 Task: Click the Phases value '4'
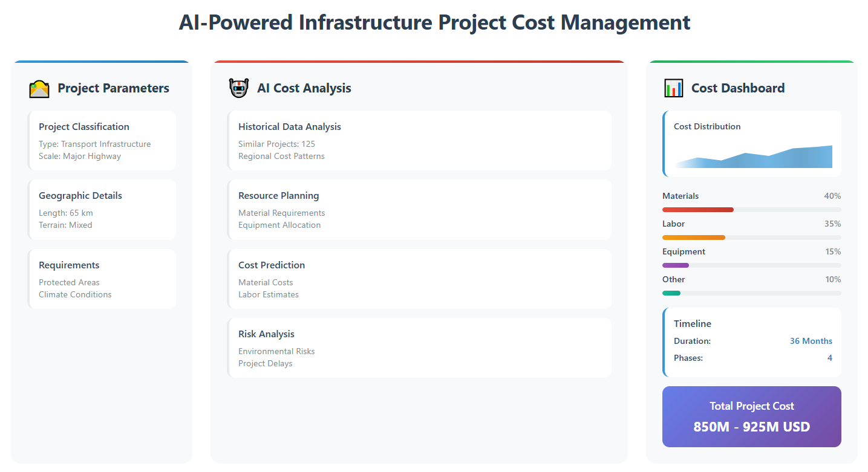tap(830, 358)
